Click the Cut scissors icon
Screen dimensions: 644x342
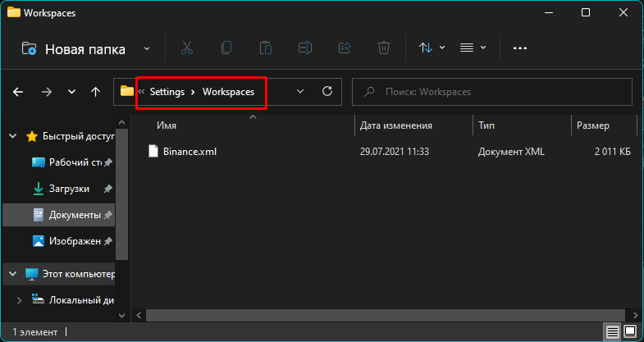[186, 48]
